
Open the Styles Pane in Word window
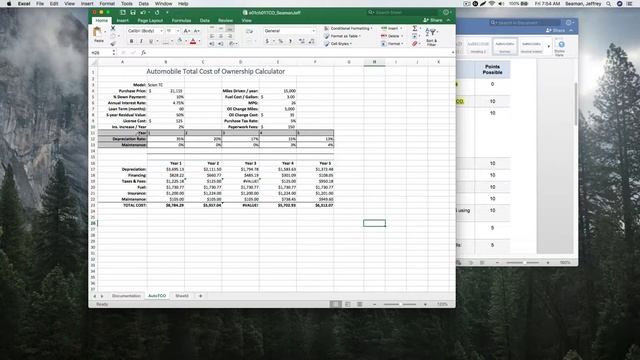coord(560,47)
